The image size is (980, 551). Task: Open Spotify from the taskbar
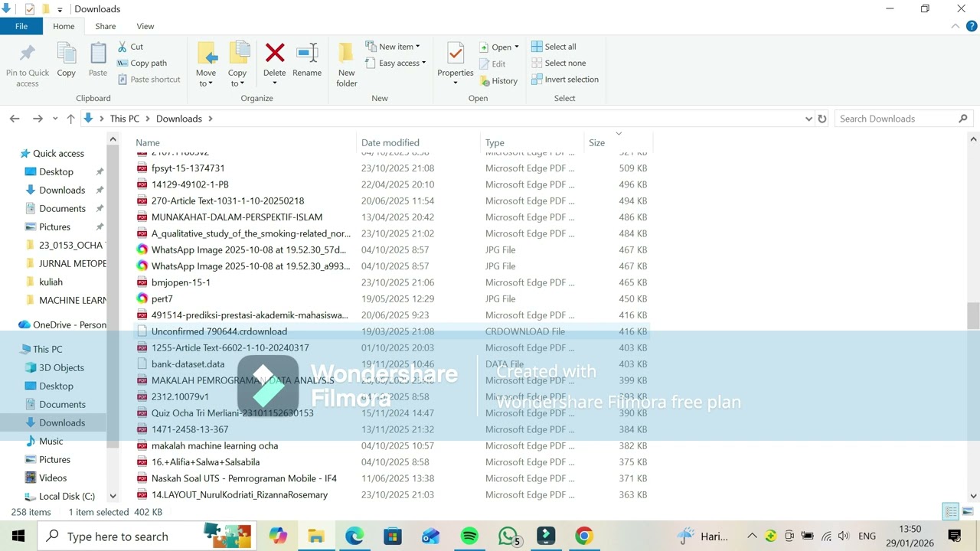point(469,536)
